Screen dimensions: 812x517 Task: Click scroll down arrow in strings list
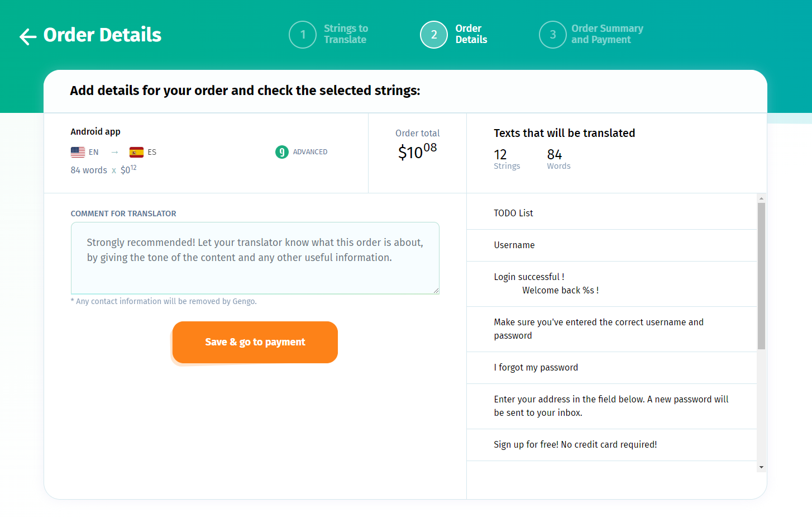point(761,467)
